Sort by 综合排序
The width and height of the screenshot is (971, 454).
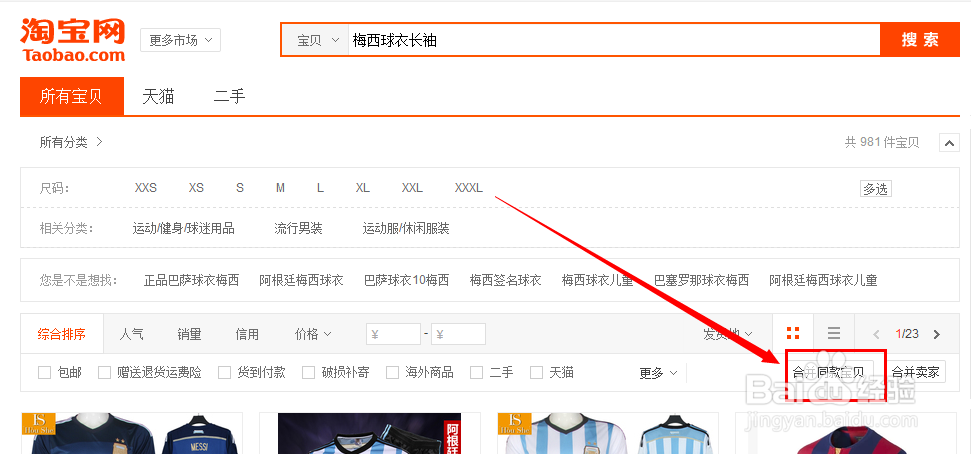coord(61,334)
